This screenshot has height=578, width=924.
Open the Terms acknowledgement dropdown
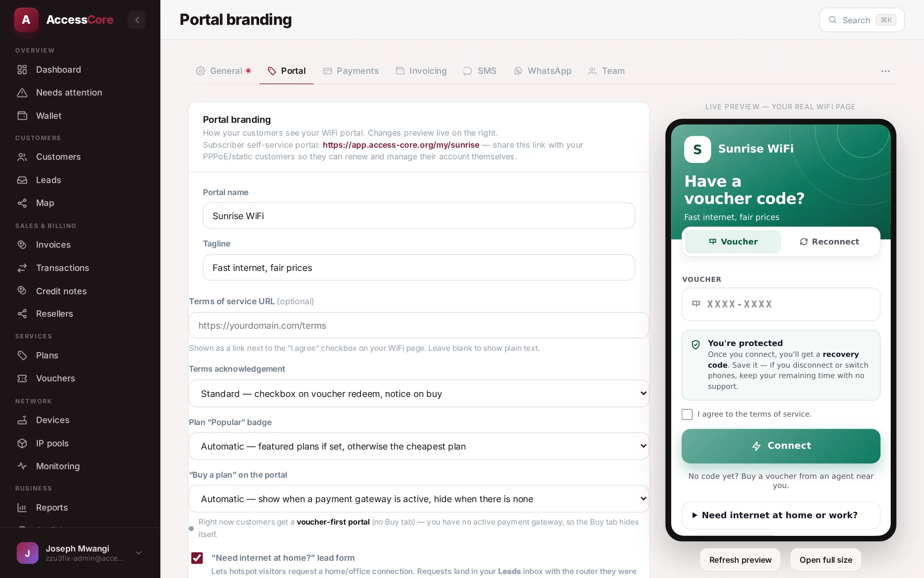[x=419, y=393]
